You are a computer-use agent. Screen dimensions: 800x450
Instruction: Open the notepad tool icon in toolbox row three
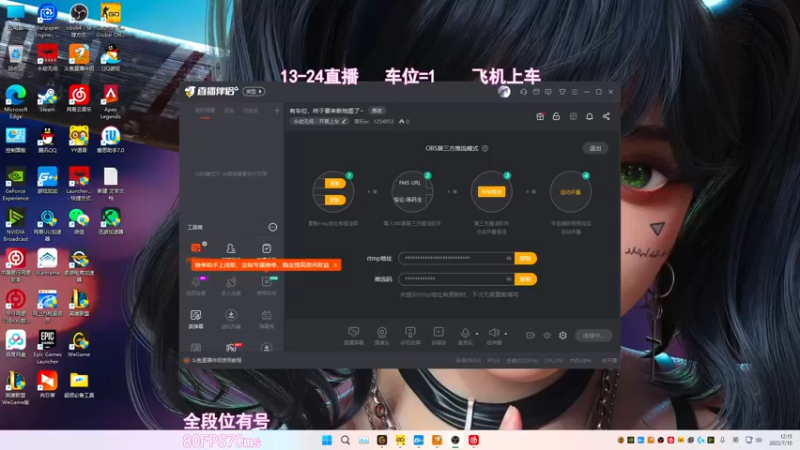coord(196,315)
